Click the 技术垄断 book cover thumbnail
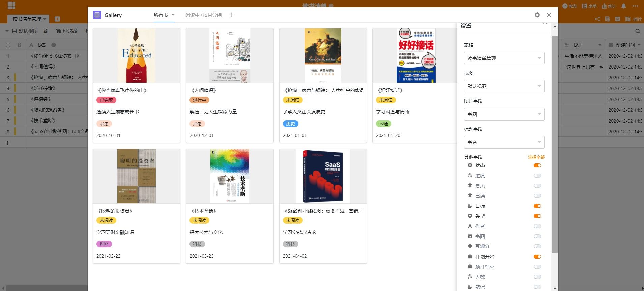This screenshot has height=291, width=644. [x=230, y=176]
